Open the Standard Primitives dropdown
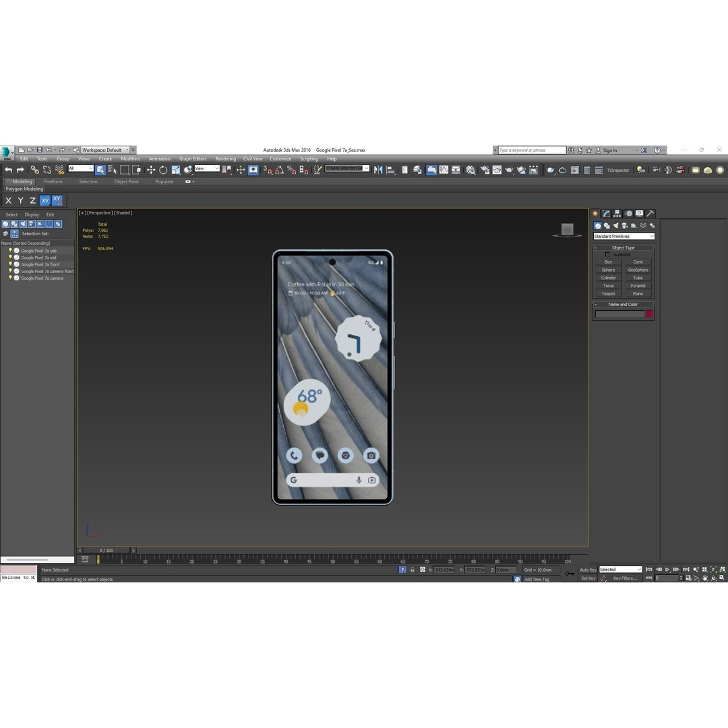The image size is (728, 728). click(624, 237)
